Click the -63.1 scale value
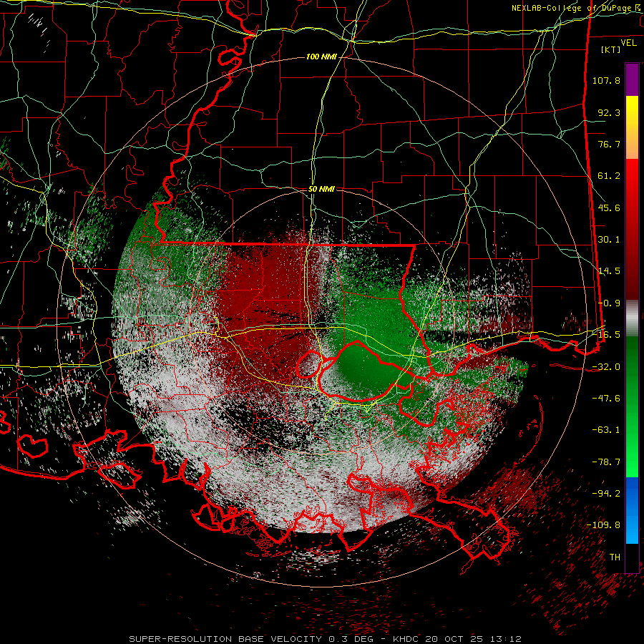This screenshot has height=644, width=644. coord(606,430)
